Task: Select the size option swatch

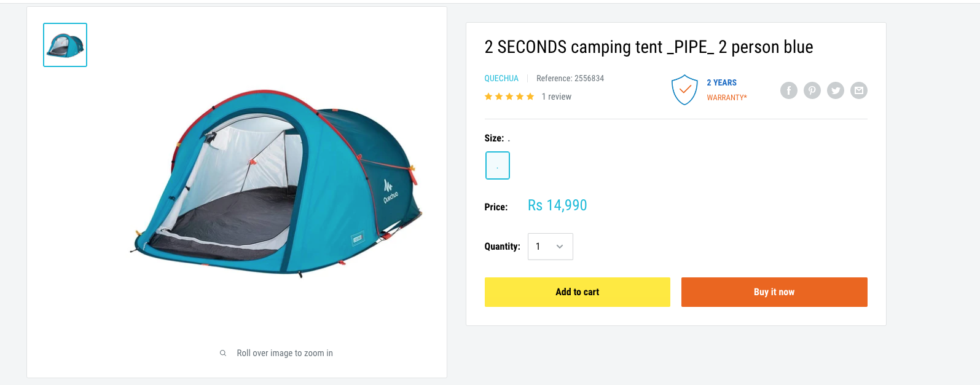Action: [498, 165]
